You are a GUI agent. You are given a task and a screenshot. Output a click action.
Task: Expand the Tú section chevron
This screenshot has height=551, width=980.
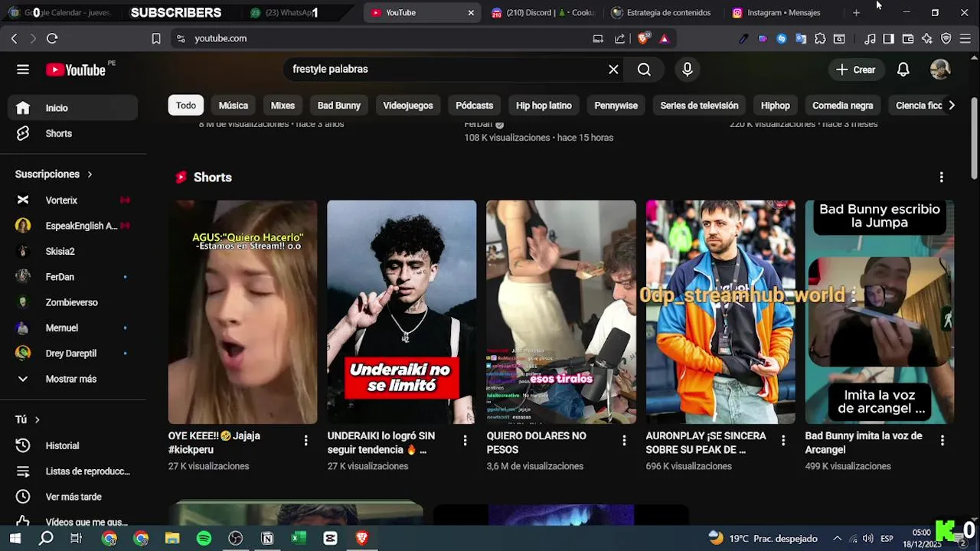37,419
